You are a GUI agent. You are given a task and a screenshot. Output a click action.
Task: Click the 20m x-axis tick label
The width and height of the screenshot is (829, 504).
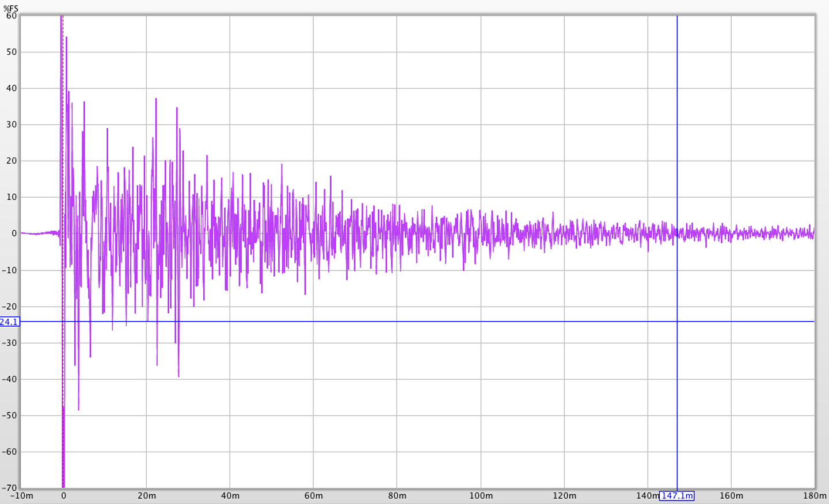coord(146,495)
